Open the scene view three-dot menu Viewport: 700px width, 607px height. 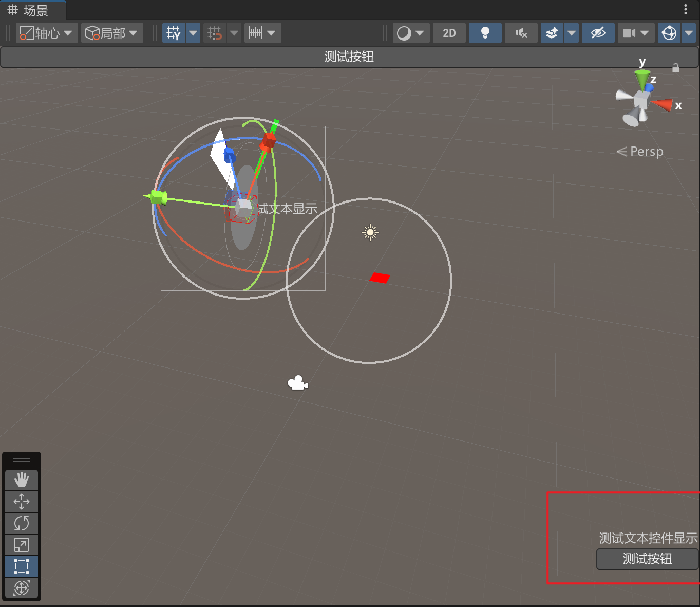point(685,9)
